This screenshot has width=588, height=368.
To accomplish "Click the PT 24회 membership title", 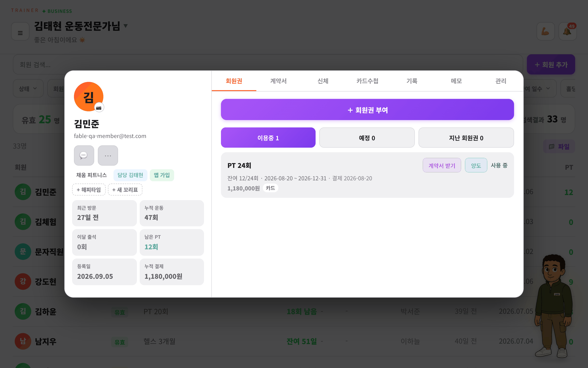I will pyautogui.click(x=239, y=166).
